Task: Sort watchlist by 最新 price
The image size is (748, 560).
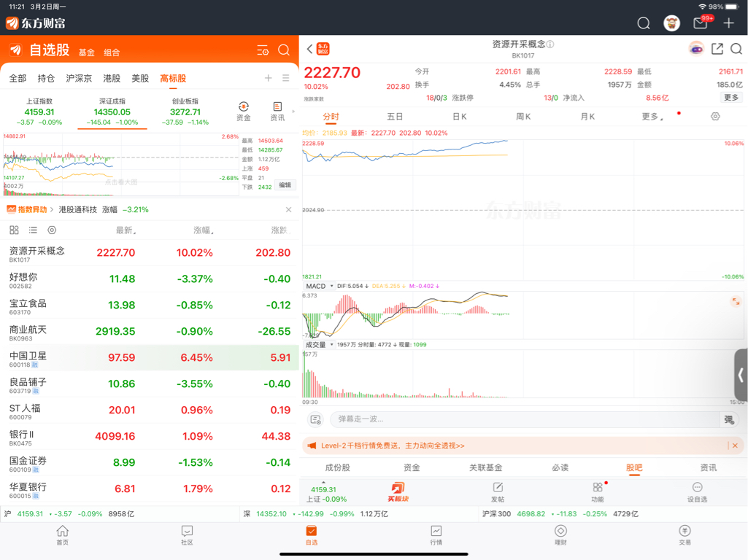Action: click(126, 230)
